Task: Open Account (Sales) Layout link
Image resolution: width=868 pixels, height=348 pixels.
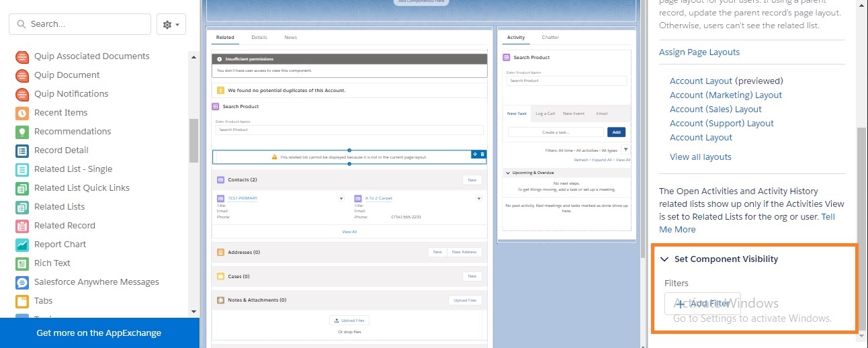Action: click(715, 110)
